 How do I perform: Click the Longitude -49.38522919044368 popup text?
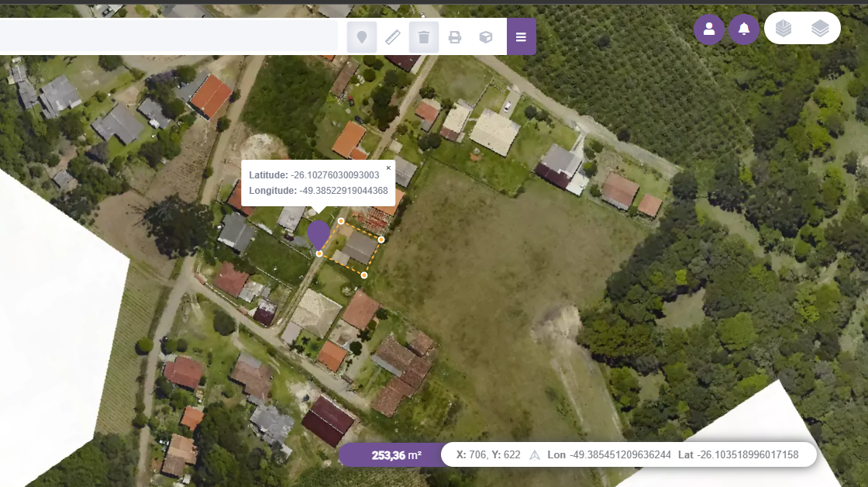pos(319,191)
